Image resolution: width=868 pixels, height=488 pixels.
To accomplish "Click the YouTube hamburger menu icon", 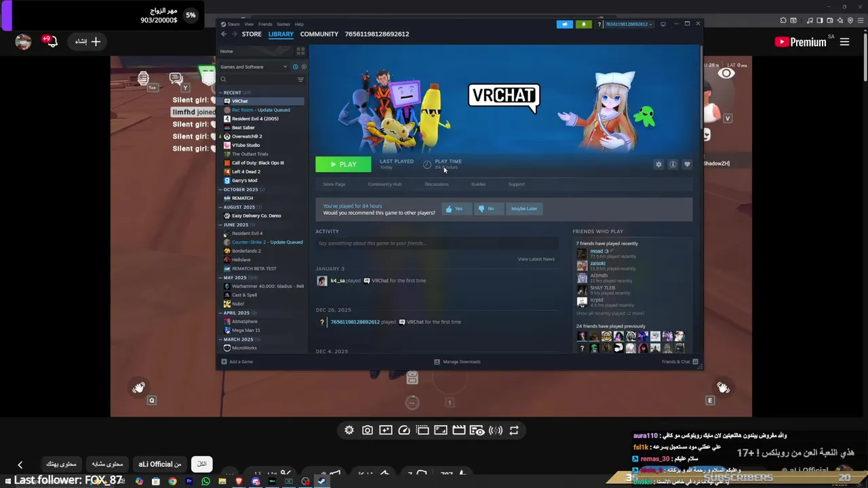I will coord(844,42).
